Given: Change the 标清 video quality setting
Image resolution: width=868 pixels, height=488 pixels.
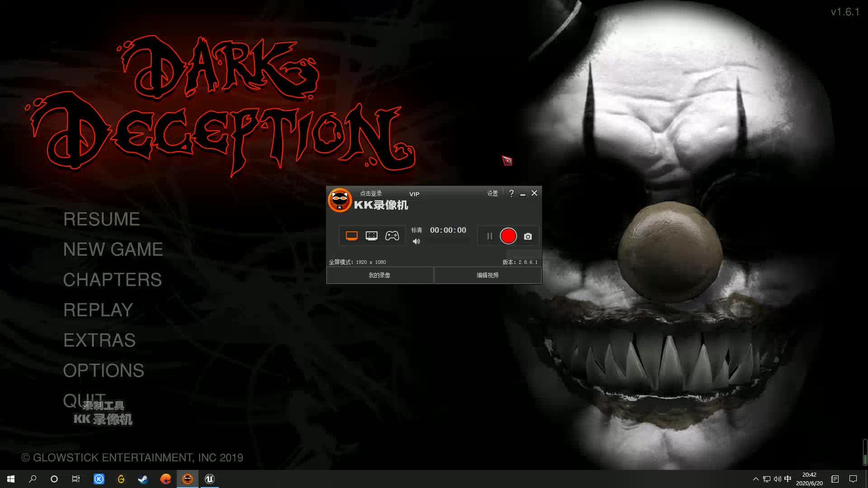Looking at the screenshot, I should (416, 230).
